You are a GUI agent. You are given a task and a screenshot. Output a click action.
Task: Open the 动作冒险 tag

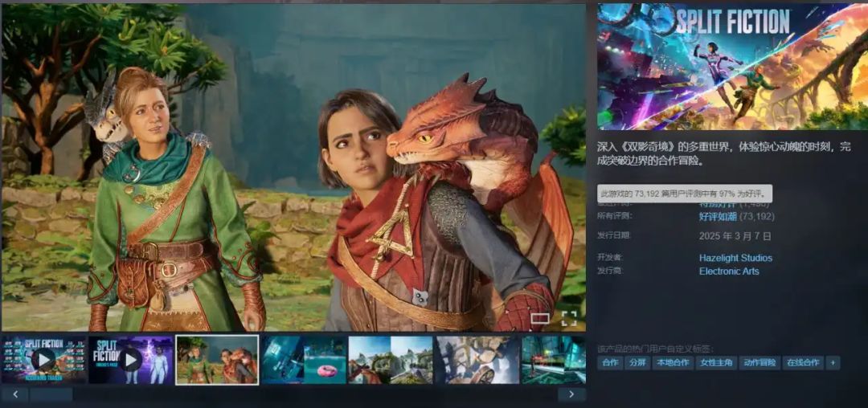(759, 363)
